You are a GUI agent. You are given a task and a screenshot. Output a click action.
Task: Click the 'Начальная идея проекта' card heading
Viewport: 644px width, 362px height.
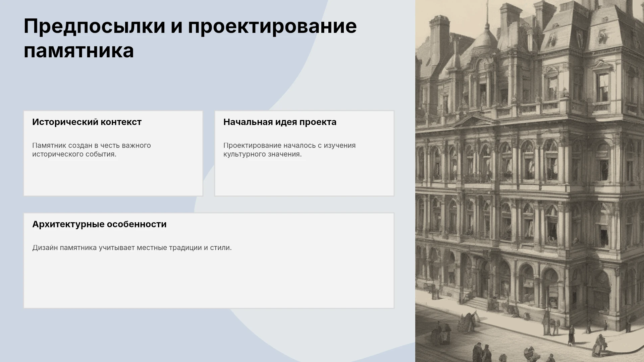coord(280,122)
